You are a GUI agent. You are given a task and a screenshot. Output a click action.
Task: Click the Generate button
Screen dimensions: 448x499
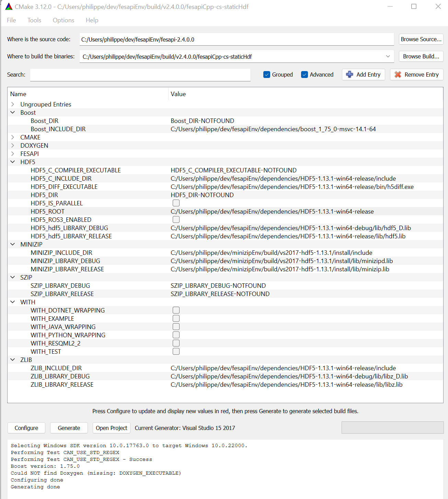click(69, 428)
